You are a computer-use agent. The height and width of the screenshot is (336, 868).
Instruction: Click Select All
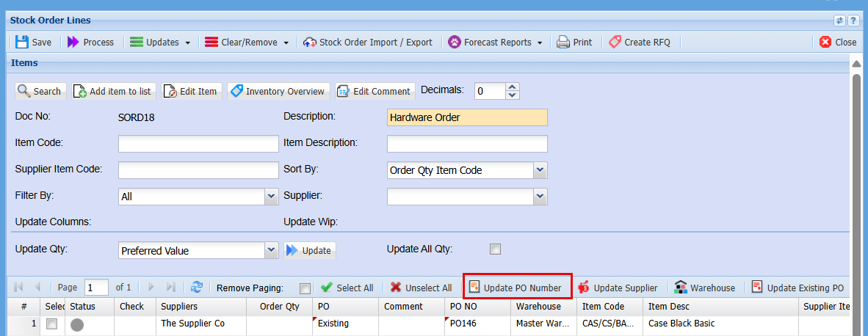point(347,288)
